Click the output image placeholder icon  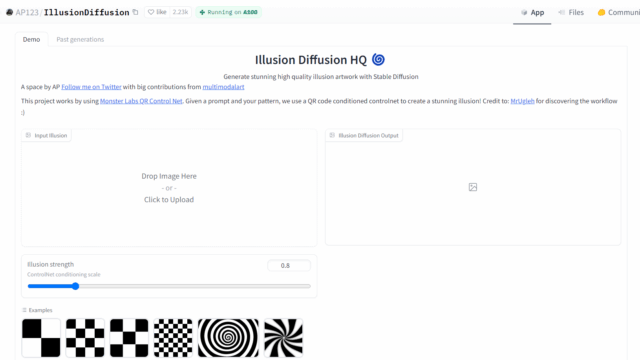(x=473, y=187)
